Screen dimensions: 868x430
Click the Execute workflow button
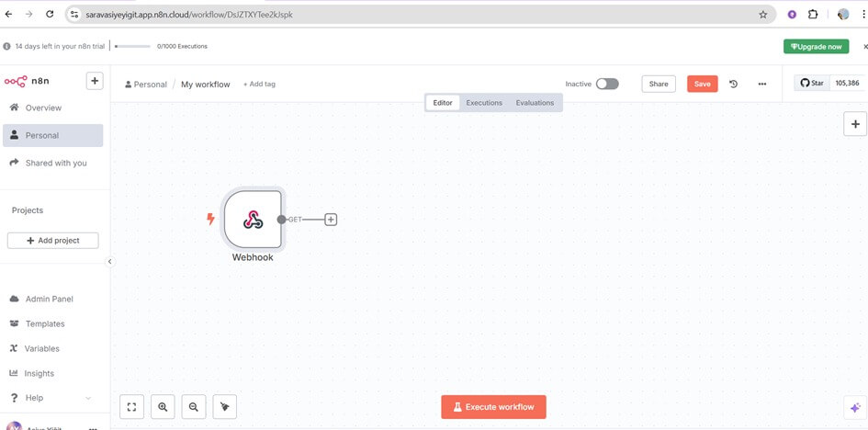[493, 407]
